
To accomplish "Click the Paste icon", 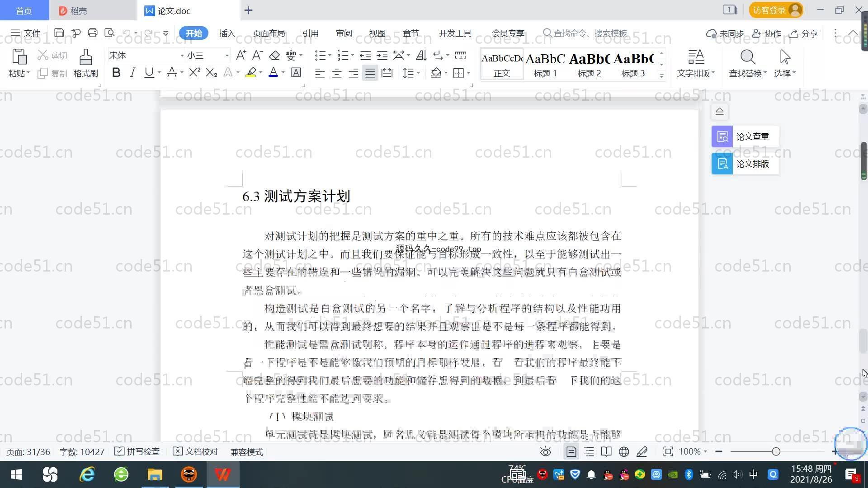I will click(19, 57).
